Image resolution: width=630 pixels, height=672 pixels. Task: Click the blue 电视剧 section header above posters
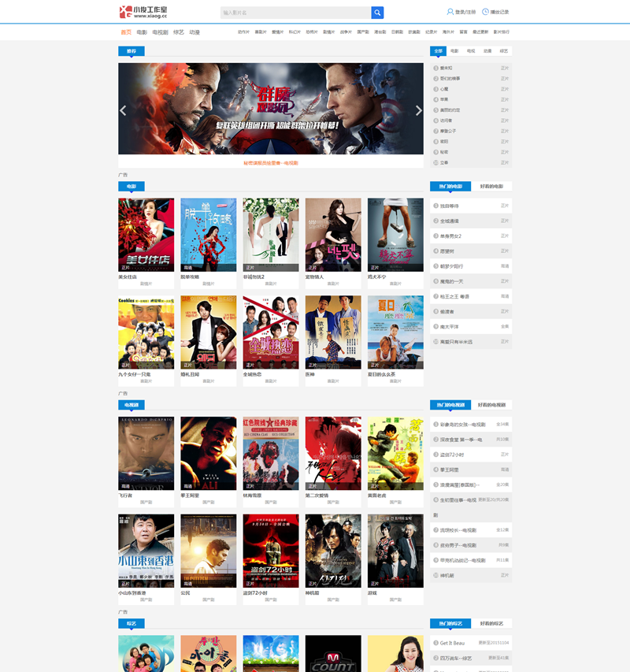131,405
